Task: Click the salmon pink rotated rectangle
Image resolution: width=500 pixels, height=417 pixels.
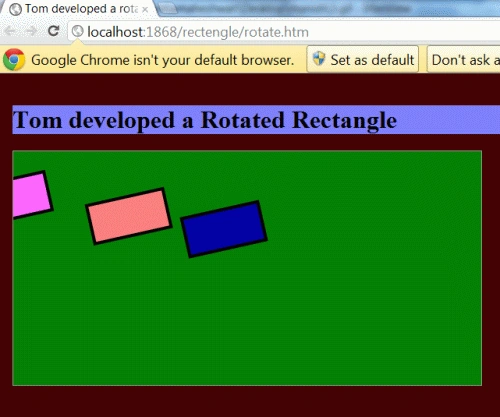Action: 129,216
